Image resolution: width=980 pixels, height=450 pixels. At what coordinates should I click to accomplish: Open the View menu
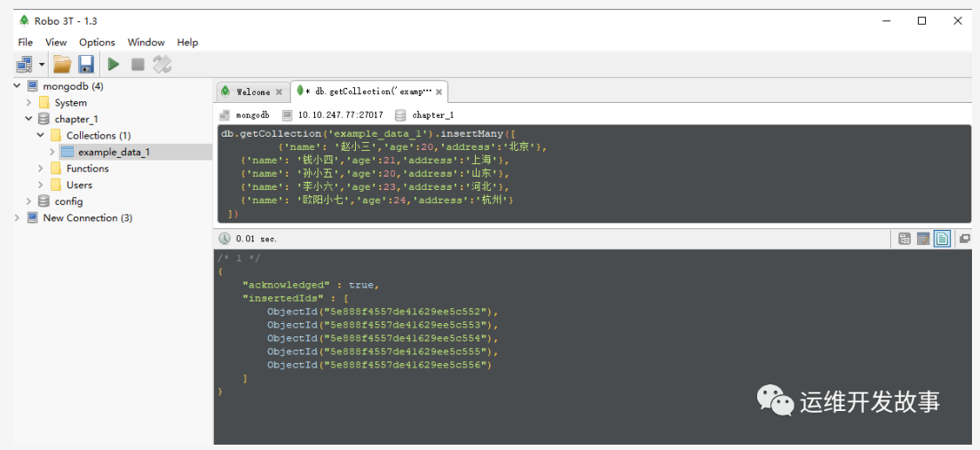tap(56, 43)
